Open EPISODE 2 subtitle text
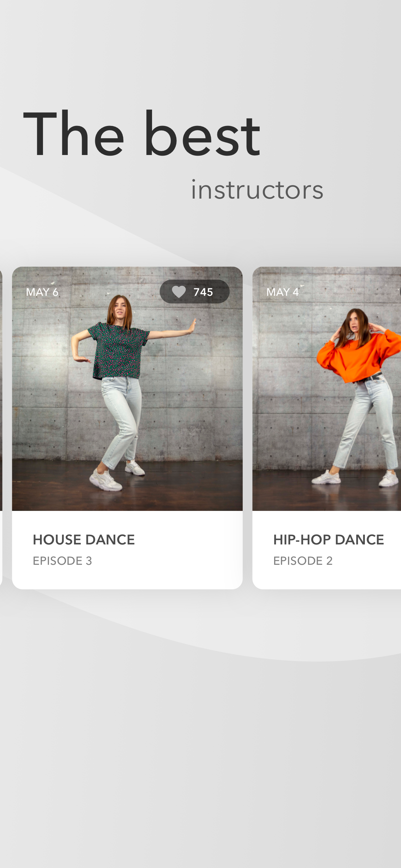The width and height of the screenshot is (401, 868). click(303, 561)
